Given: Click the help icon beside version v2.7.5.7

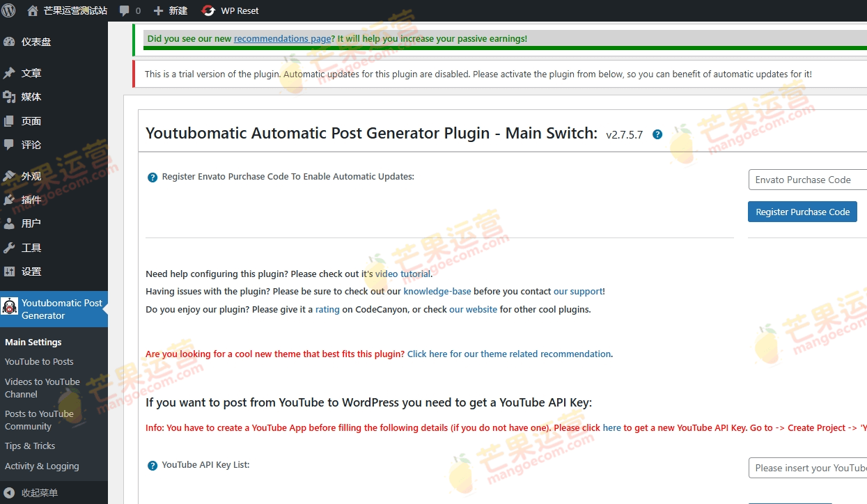Looking at the screenshot, I should pos(657,134).
